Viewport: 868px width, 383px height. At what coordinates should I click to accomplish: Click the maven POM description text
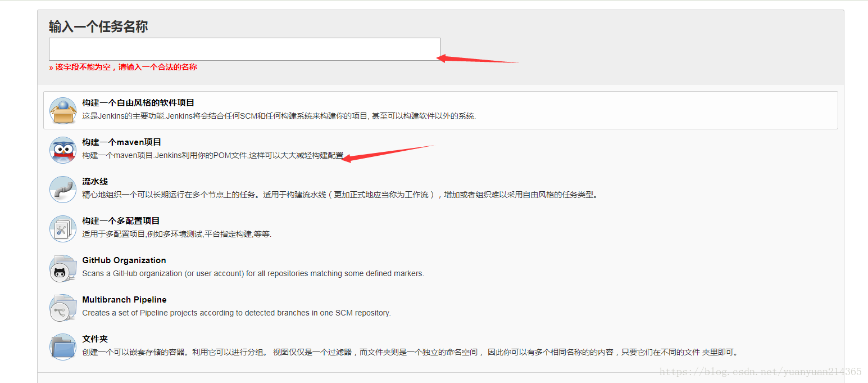[x=213, y=156]
